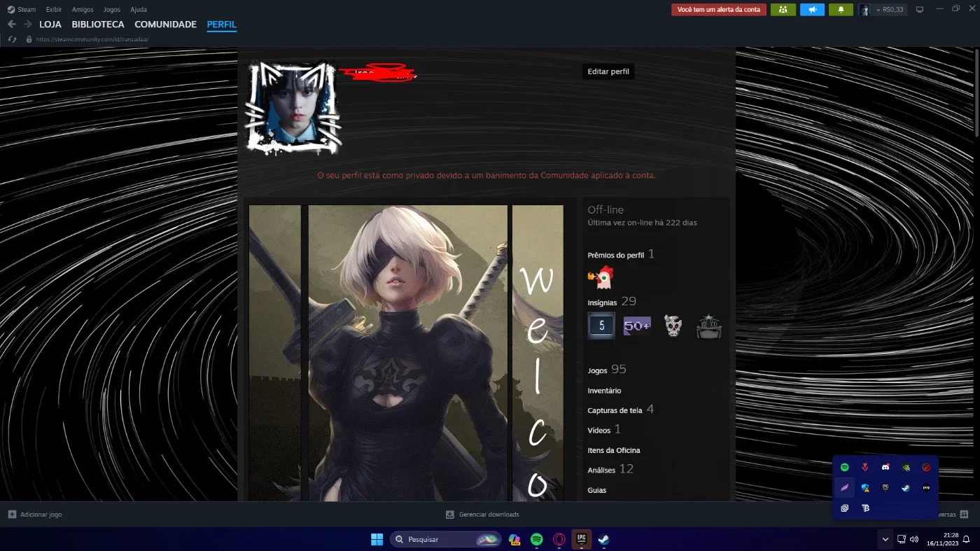The width and height of the screenshot is (980, 551).
Task: Go to the BIBLIOTECA tab
Action: 98,25
